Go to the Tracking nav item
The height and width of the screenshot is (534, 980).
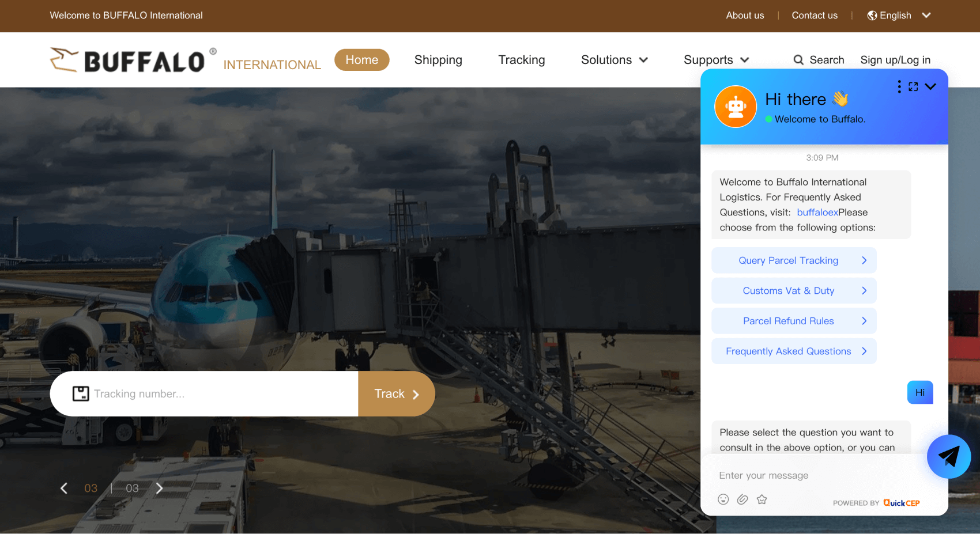[x=521, y=60]
